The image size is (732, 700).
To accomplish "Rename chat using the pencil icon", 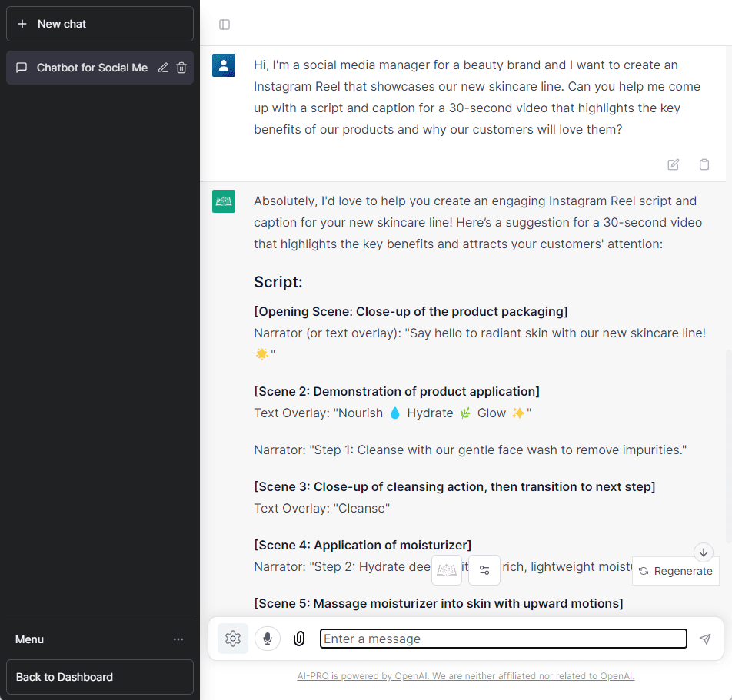I will 163,68.
